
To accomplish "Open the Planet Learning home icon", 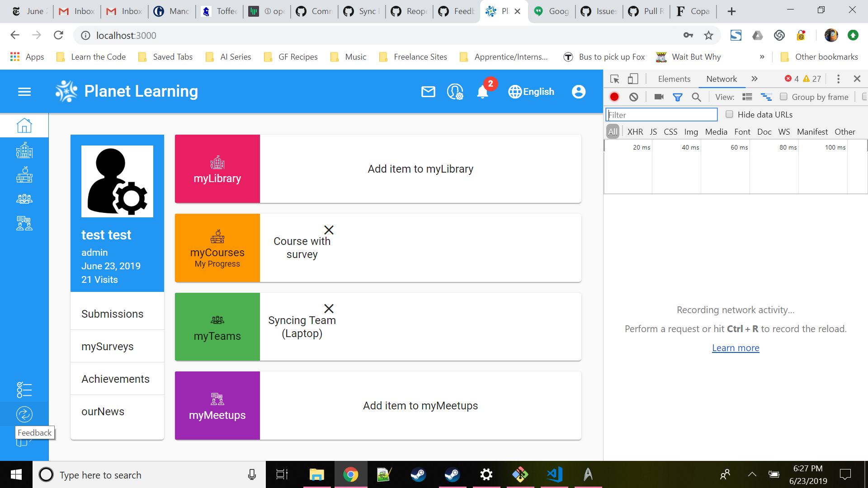I will click(24, 125).
